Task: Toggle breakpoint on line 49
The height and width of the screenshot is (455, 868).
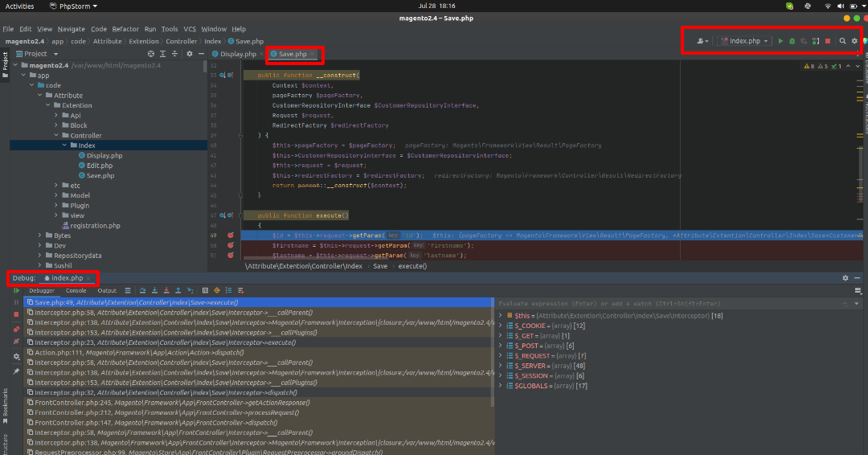Action: (x=231, y=236)
